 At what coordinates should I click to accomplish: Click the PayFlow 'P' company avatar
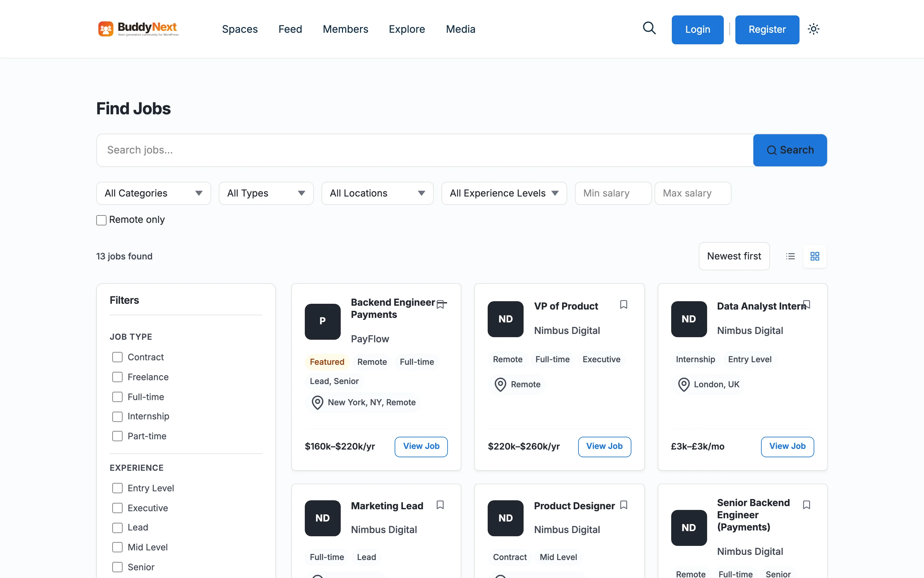point(323,321)
